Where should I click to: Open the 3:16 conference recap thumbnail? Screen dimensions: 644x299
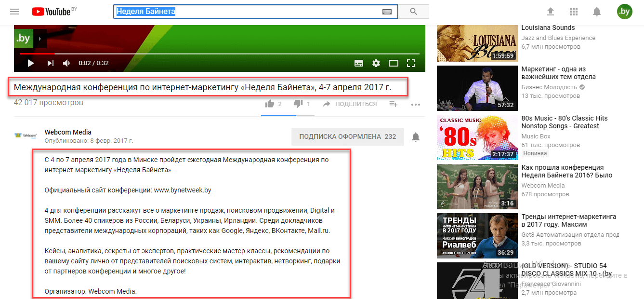pos(477,186)
